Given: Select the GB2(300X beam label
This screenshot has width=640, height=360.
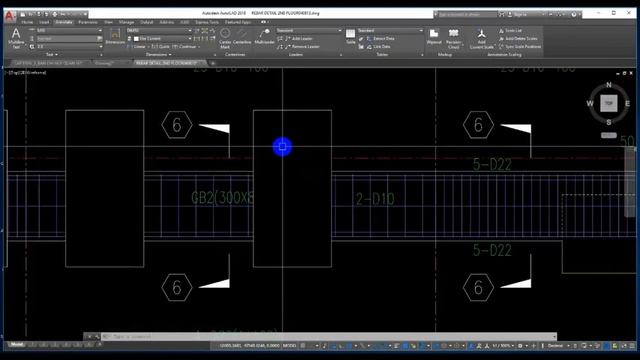Looking at the screenshot, I should (222, 198).
